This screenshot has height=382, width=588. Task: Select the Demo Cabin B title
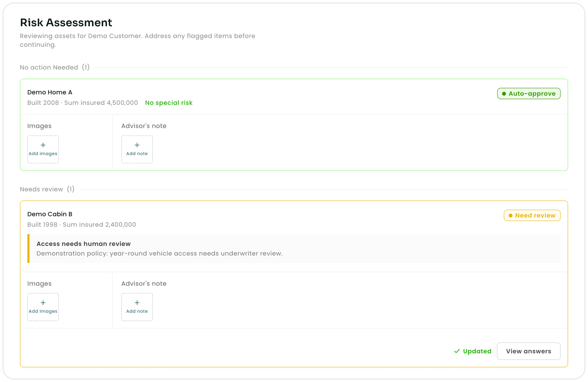[50, 214]
